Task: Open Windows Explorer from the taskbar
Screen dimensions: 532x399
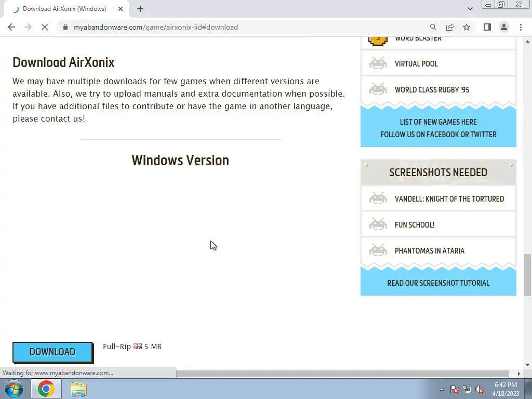Action: pyautogui.click(x=78, y=389)
